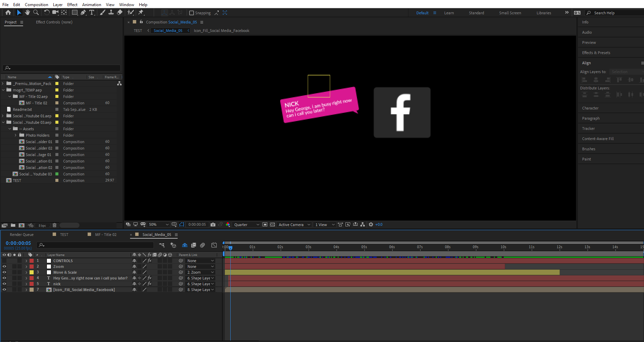This screenshot has width=644, height=342.
Task: Expand the Social _Youtube 01.aep folder
Action: 3,116
